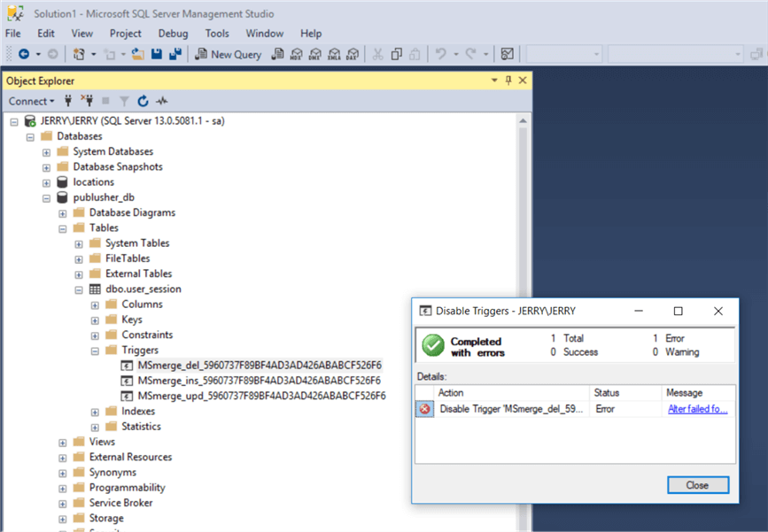Open the 'Alter failed fo...' error link

pos(696,407)
